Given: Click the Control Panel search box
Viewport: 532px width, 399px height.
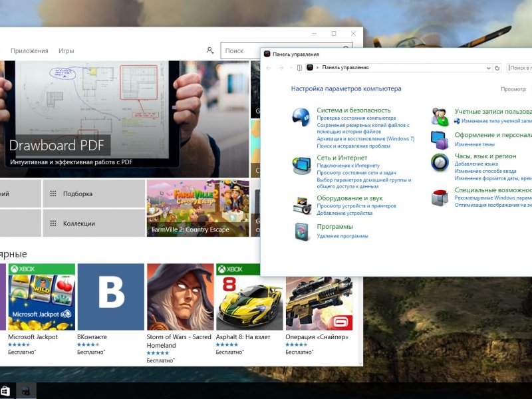Looking at the screenshot, I should (x=519, y=68).
